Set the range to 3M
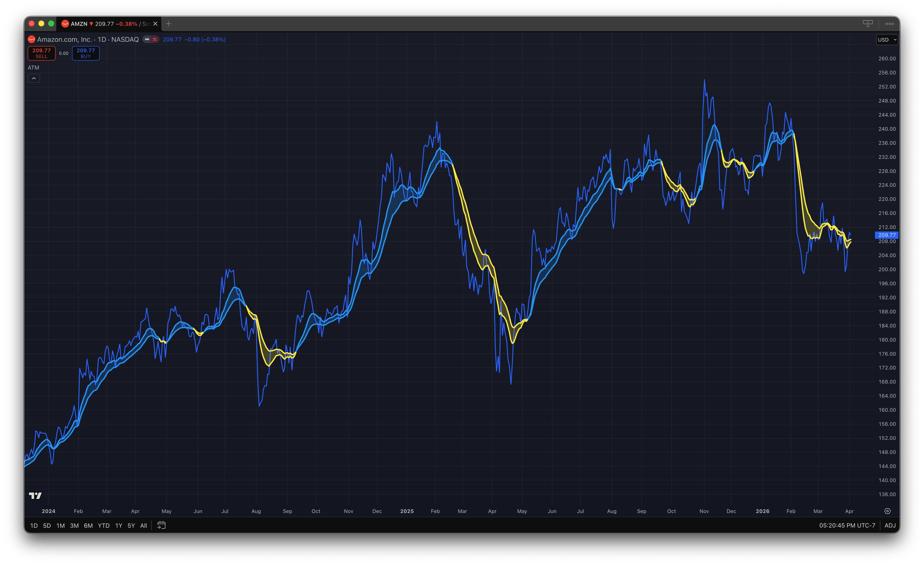924x565 pixels. click(x=74, y=526)
